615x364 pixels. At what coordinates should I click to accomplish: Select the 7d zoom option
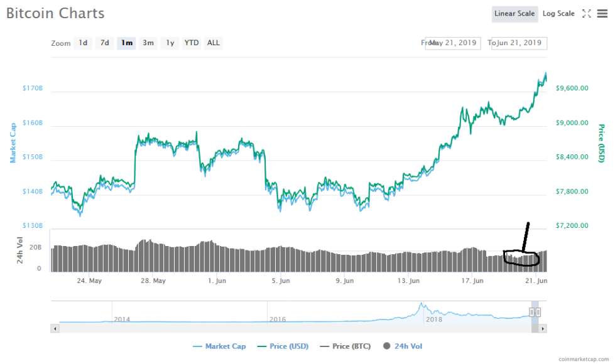pyautogui.click(x=104, y=43)
